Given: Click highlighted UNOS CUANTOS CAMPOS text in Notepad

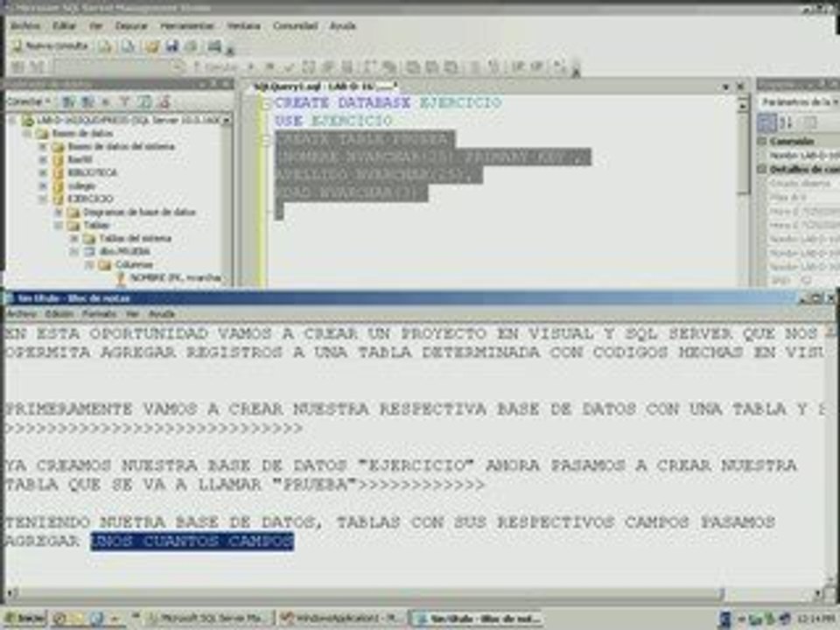Looking at the screenshot, I should pos(192,541).
